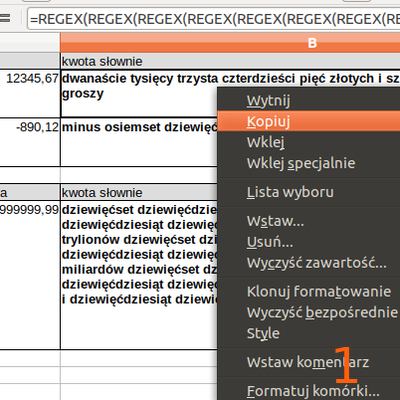Click into the REGEX formula input line

click(x=213, y=19)
